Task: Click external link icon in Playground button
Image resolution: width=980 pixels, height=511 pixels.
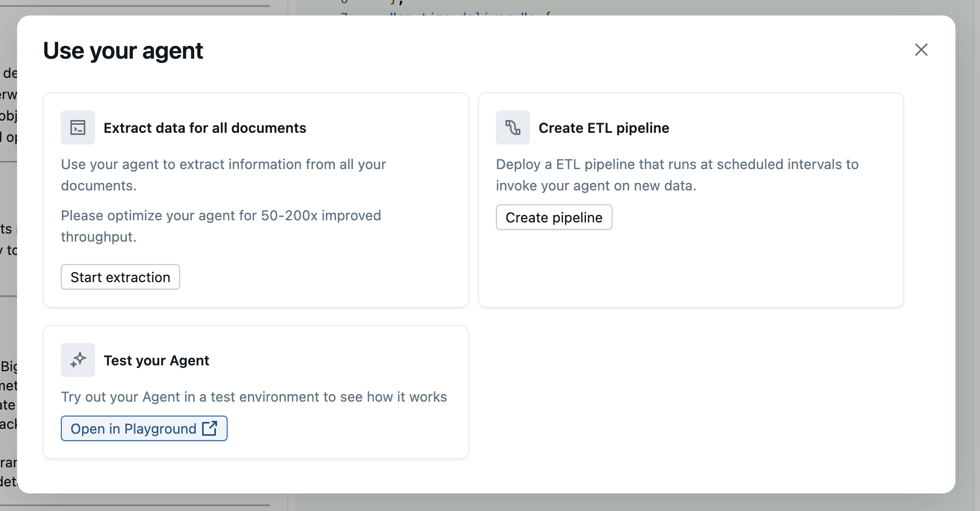Action: [x=210, y=428]
